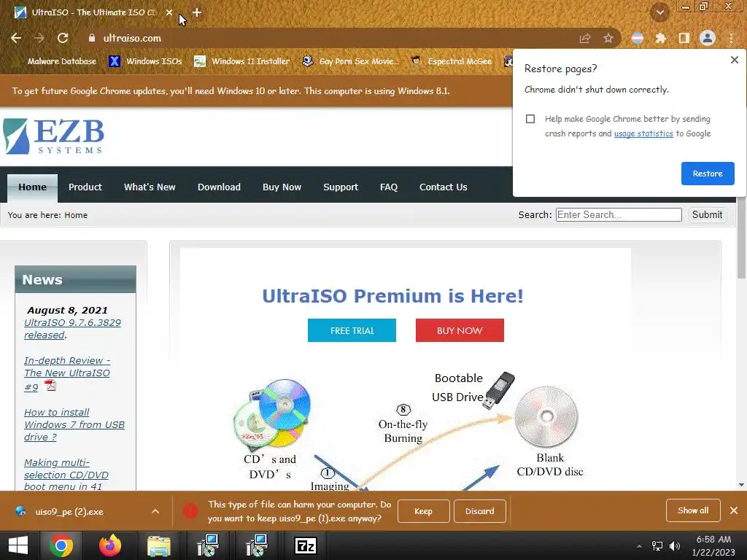Select the Home navigation tab
The height and width of the screenshot is (560, 747).
point(32,187)
